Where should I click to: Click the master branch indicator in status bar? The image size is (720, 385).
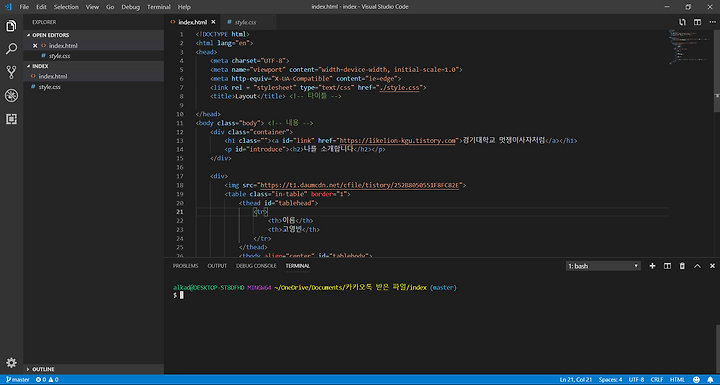[x=17, y=379]
